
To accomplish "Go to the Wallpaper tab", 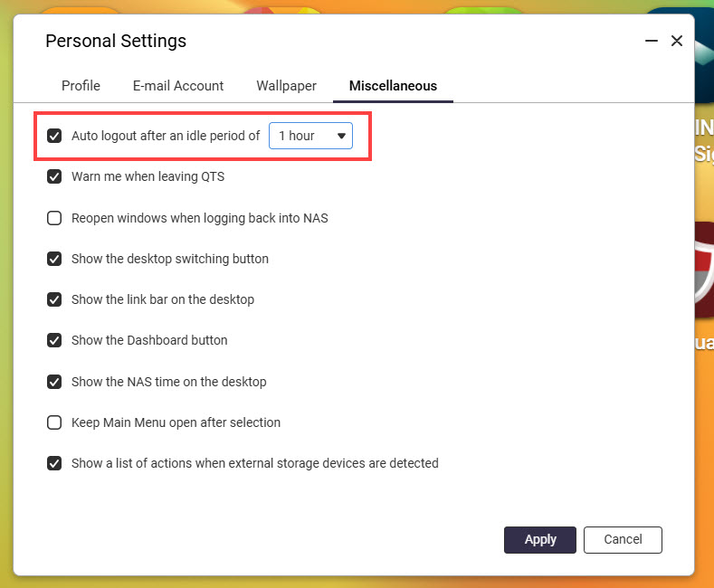I will (x=286, y=86).
